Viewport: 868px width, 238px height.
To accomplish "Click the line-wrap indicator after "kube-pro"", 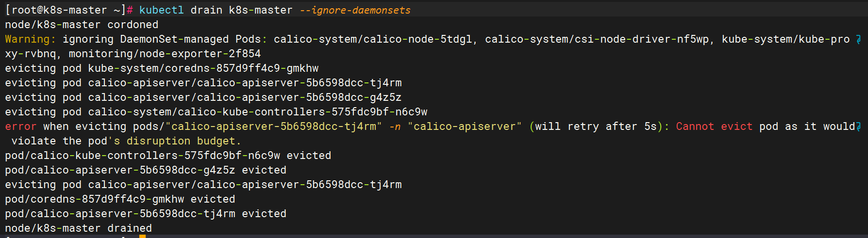I will 858,39.
